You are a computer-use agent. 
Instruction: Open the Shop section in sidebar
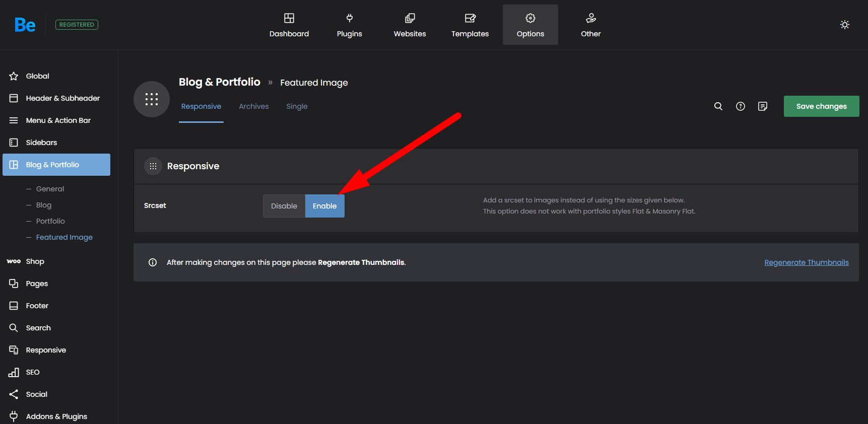tap(35, 261)
